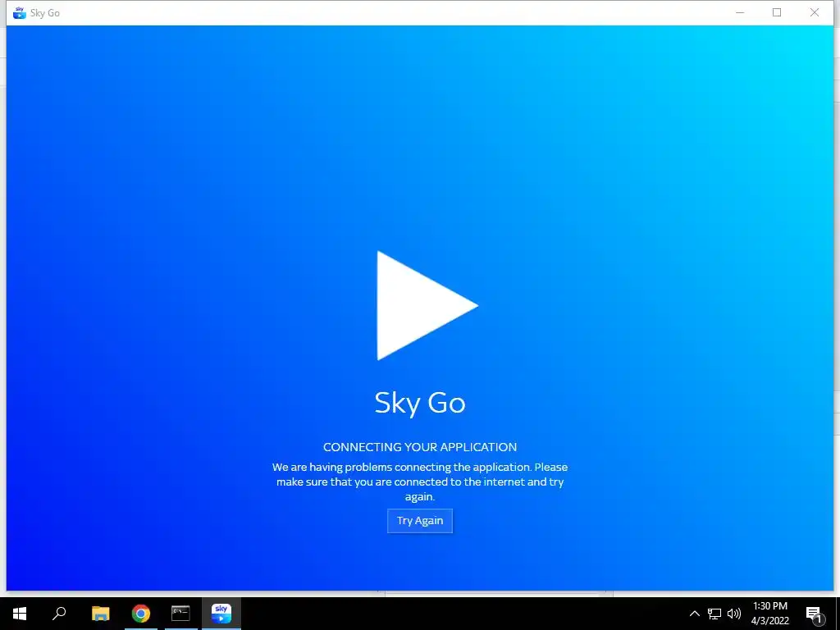Screen dimensions: 840x630
Task: Open network status tray icon
Action: [x=714, y=614]
